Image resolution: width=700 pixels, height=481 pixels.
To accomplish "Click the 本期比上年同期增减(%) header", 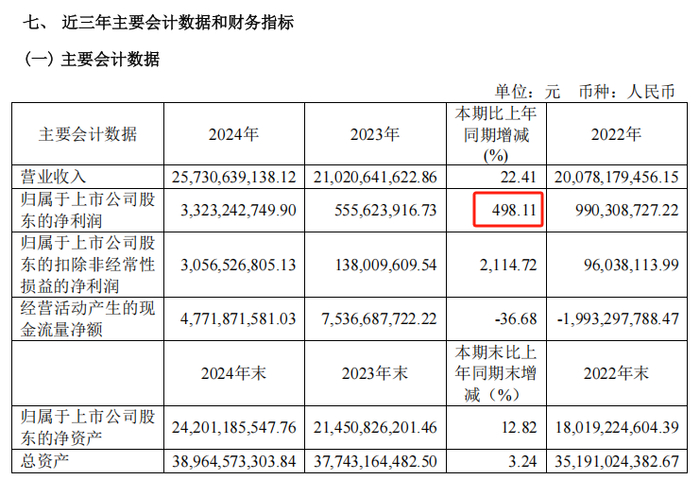I will 496,134.
